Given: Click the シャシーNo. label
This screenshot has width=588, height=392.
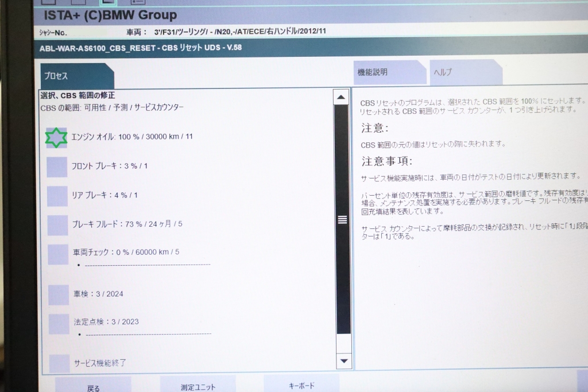Looking at the screenshot, I should coord(53,33).
